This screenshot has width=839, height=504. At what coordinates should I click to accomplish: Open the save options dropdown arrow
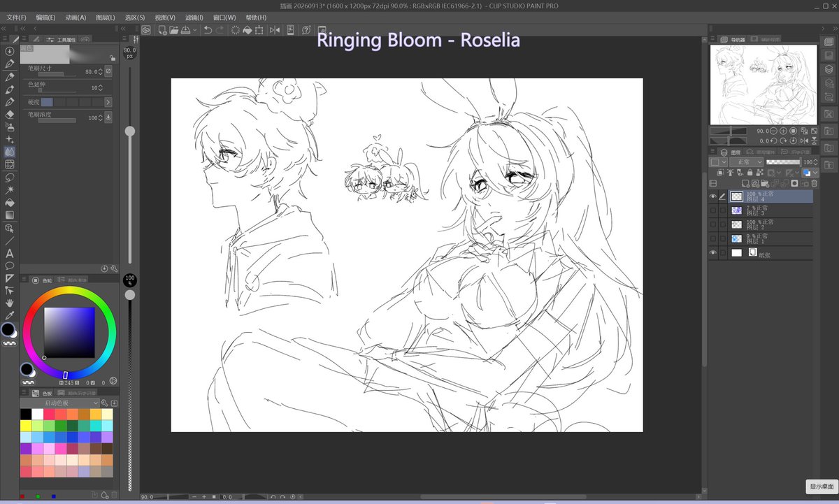coord(194,30)
